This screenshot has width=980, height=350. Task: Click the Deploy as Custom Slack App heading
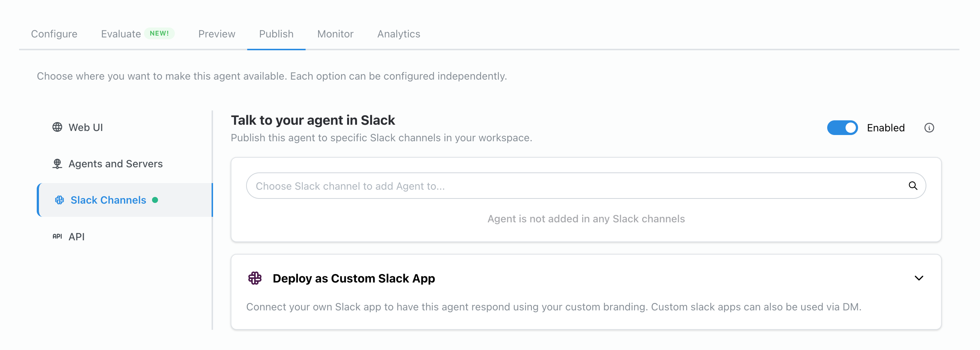click(353, 278)
